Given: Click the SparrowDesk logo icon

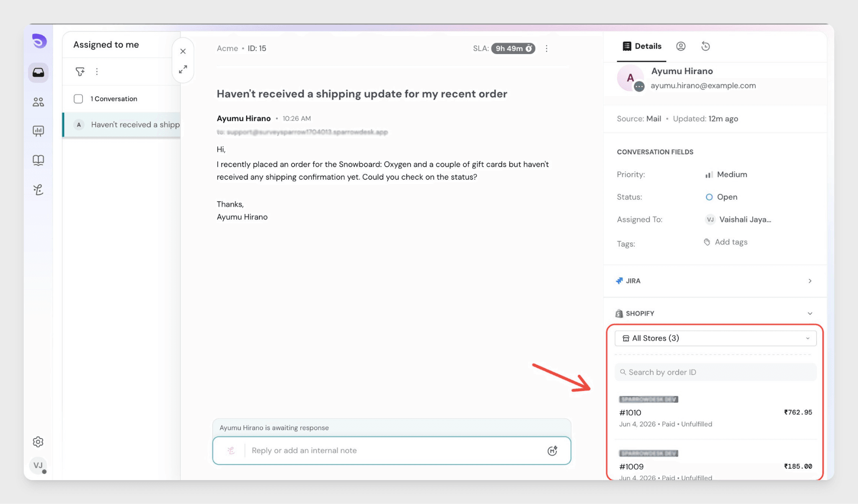Looking at the screenshot, I should 39,41.
